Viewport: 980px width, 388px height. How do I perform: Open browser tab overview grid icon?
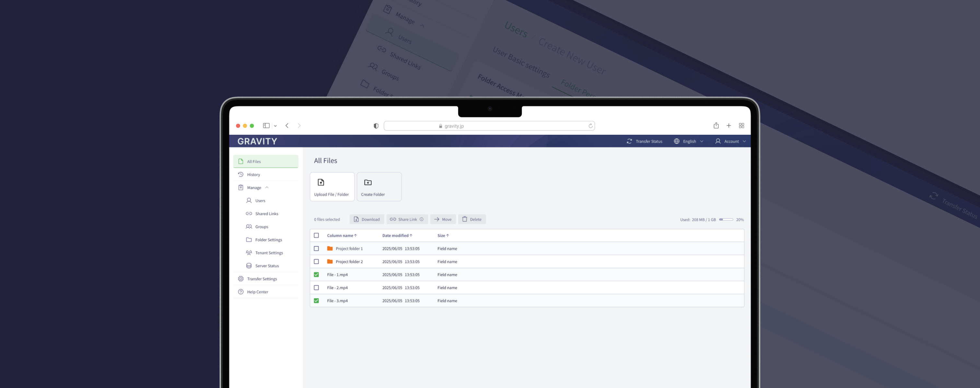pyautogui.click(x=741, y=125)
